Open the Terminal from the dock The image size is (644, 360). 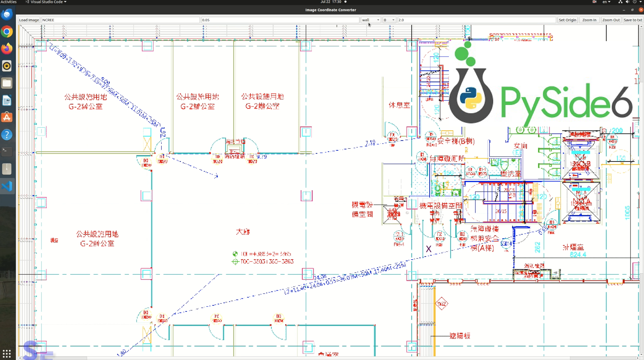7,152
